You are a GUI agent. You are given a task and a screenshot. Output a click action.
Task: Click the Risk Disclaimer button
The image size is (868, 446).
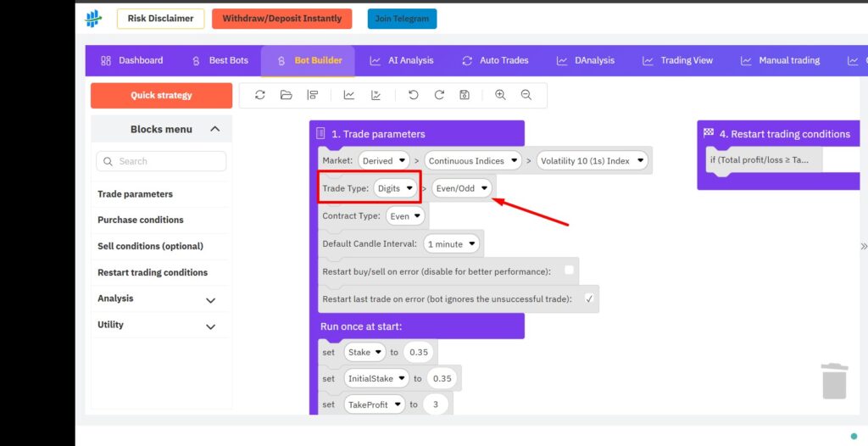click(160, 19)
